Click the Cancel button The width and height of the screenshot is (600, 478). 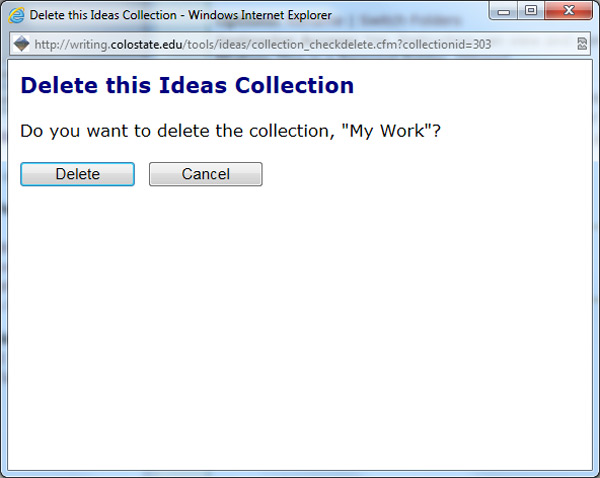pos(205,174)
